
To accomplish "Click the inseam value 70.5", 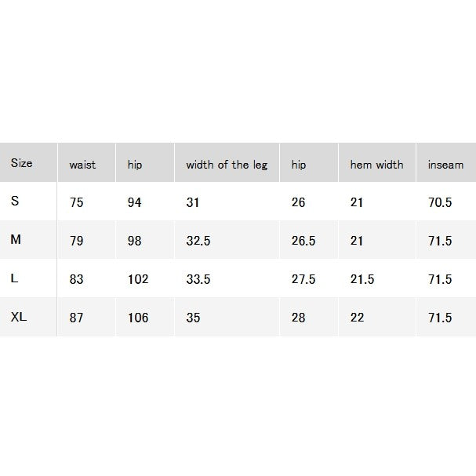I will pos(440,202).
